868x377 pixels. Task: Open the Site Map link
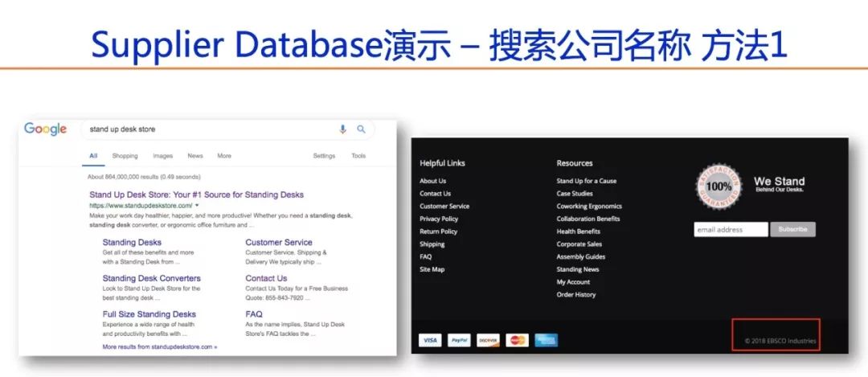point(432,269)
